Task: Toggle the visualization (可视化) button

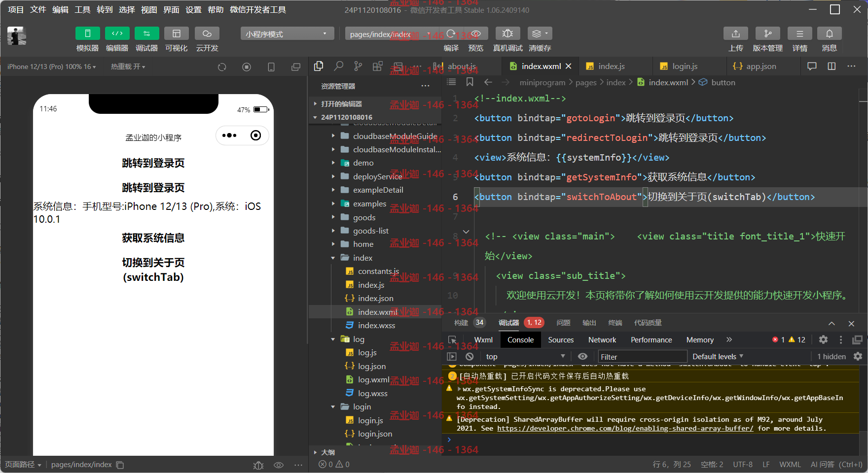Action: pos(177,34)
